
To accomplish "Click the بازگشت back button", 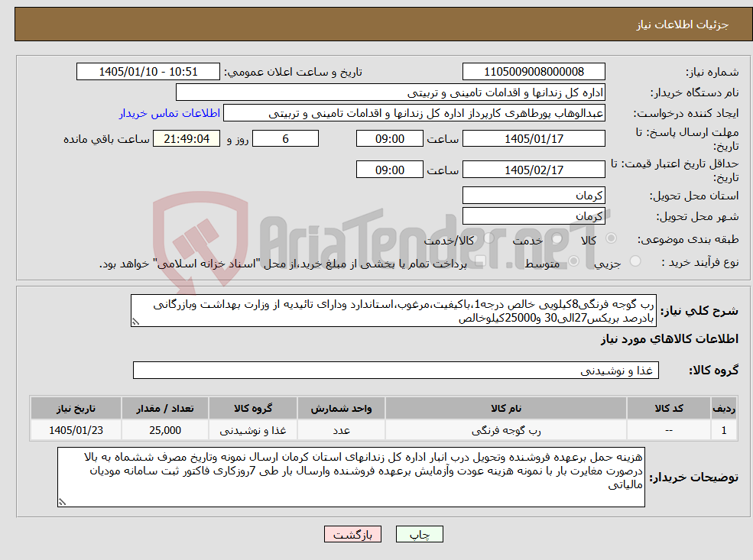I will pyautogui.click(x=352, y=534).
